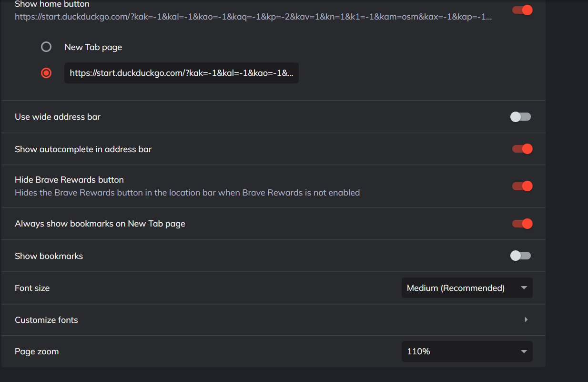588x382 pixels.
Task: Enable the Show bookmarks toggle
Action: [x=520, y=256]
